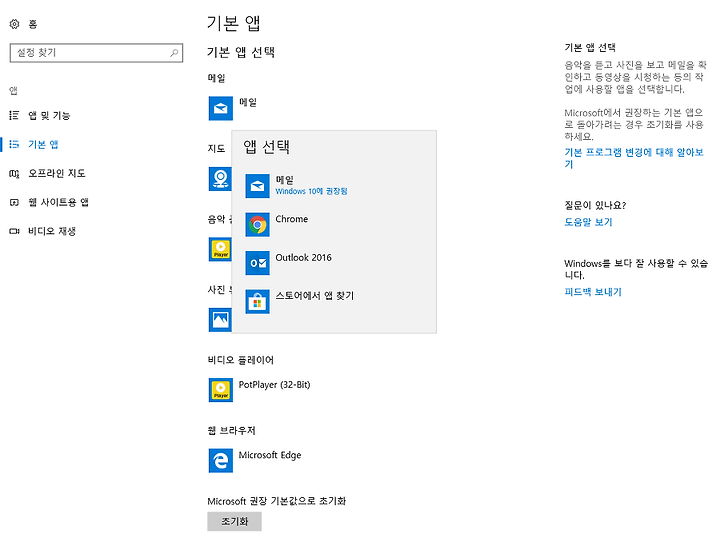Select 기본 앱 sidebar entry
Screen dimensions: 720x542
(x=43, y=144)
